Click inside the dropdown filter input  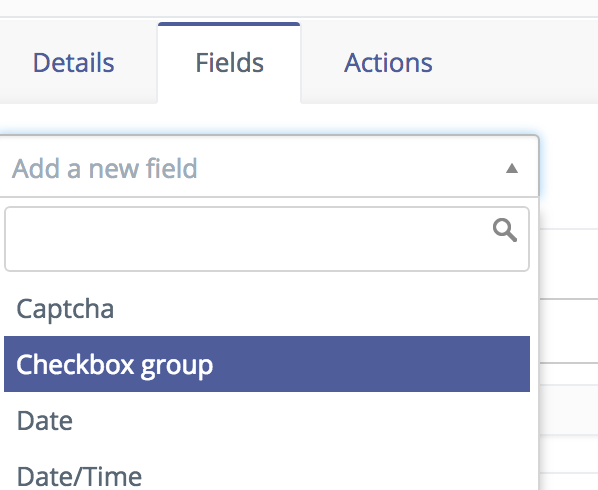tap(267, 239)
